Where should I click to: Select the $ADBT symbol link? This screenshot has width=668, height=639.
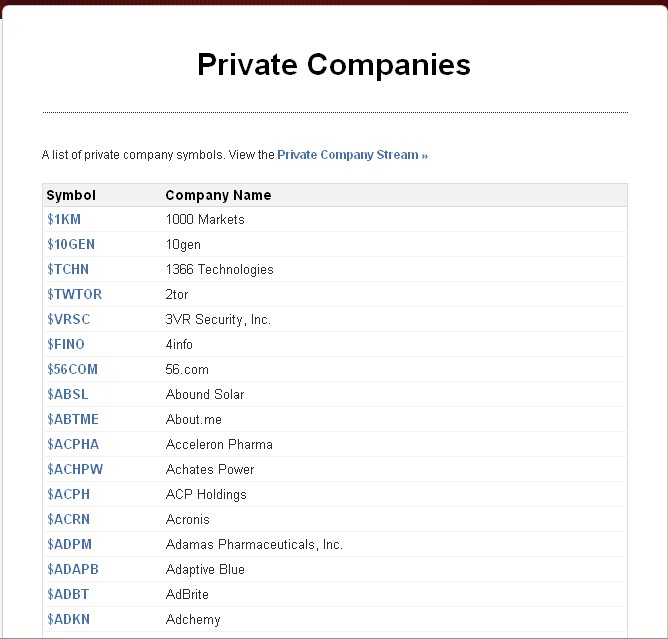pos(67,594)
